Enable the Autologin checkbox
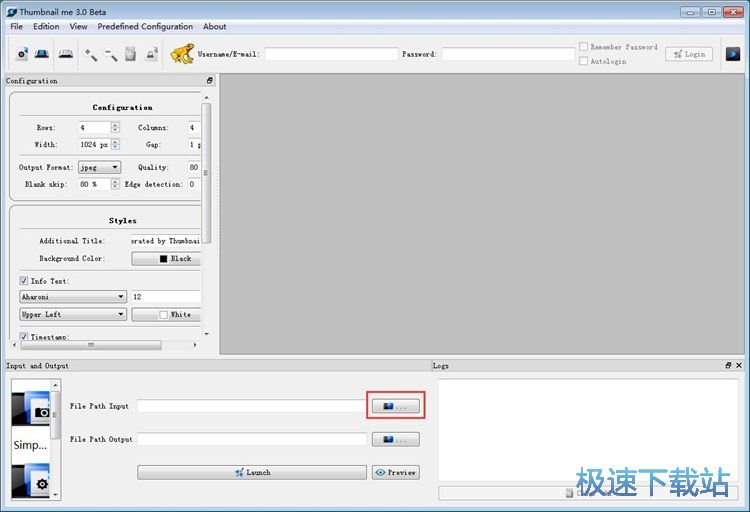 click(x=584, y=61)
